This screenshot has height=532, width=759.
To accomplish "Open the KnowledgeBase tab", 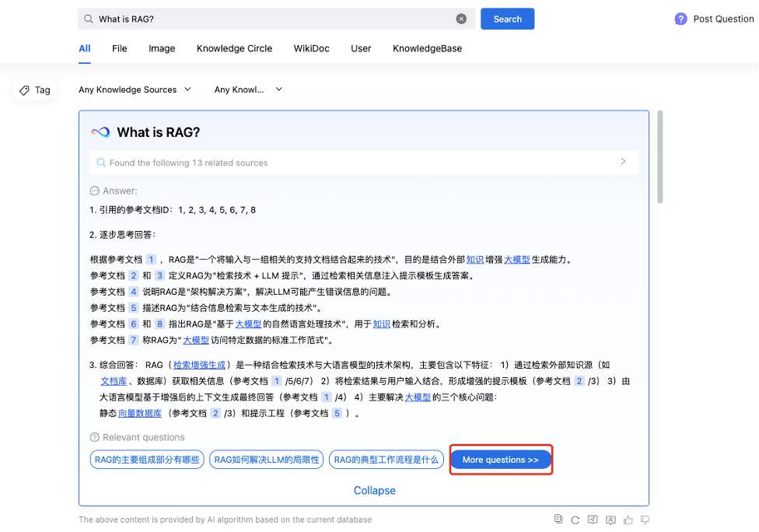I will click(427, 48).
